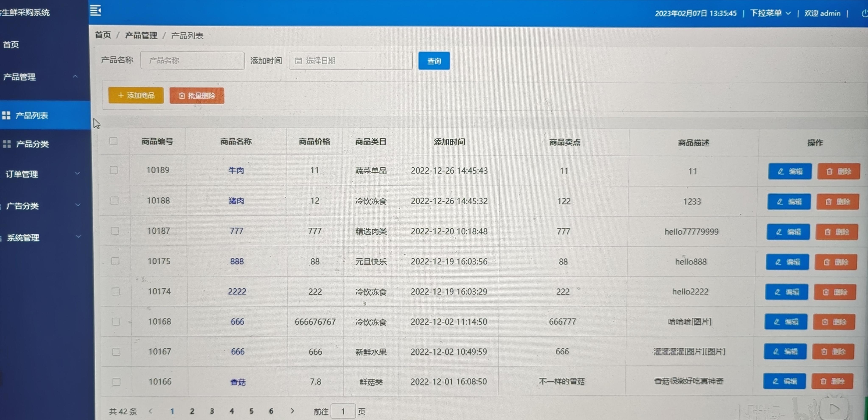This screenshot has width=868, height=420.
Task: Click the page jump number input
Action: 343,411
